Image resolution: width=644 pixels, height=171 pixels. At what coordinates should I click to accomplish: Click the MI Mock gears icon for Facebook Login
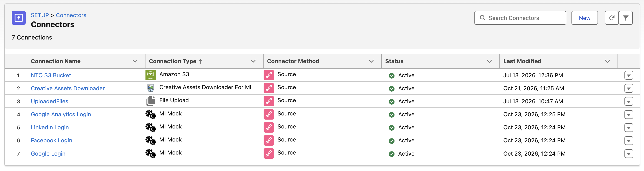tap(150, 140)
